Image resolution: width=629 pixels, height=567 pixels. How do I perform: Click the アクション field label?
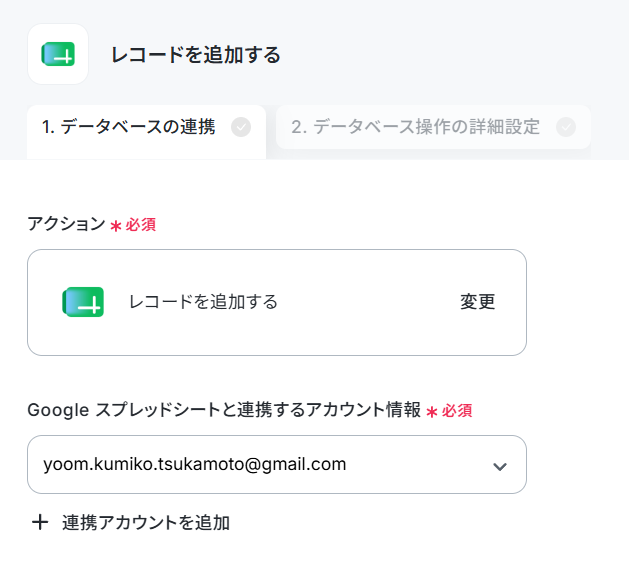point(66,224)
